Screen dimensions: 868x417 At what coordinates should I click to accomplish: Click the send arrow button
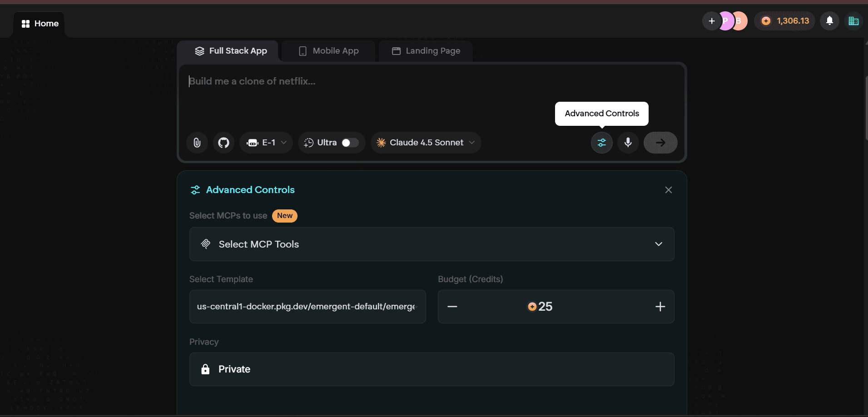coord(660,143)
